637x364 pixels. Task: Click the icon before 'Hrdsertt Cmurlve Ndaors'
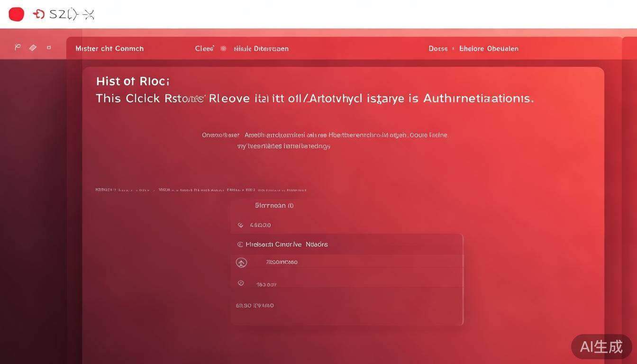pos(240,245)
